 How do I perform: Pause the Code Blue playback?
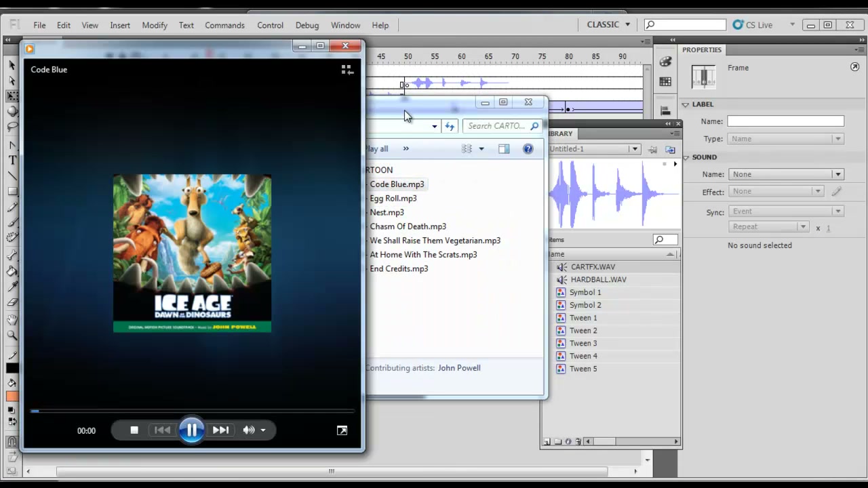(192, 430)
